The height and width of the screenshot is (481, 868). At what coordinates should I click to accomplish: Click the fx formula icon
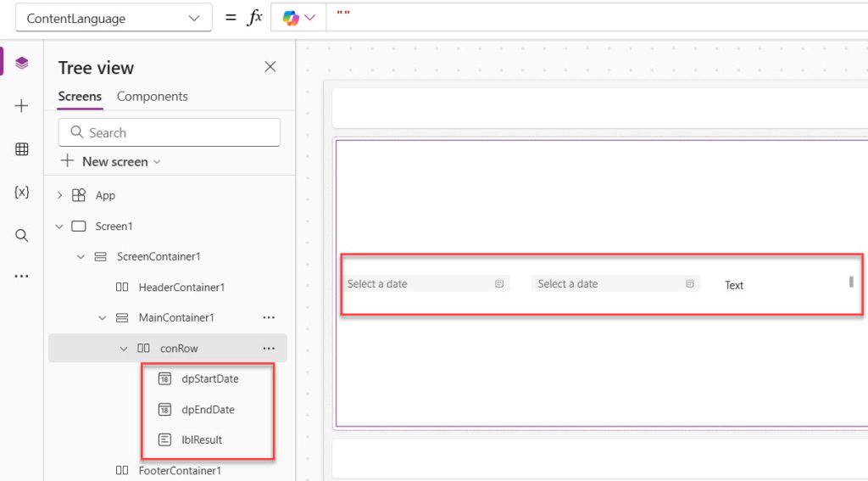[254, 18]
